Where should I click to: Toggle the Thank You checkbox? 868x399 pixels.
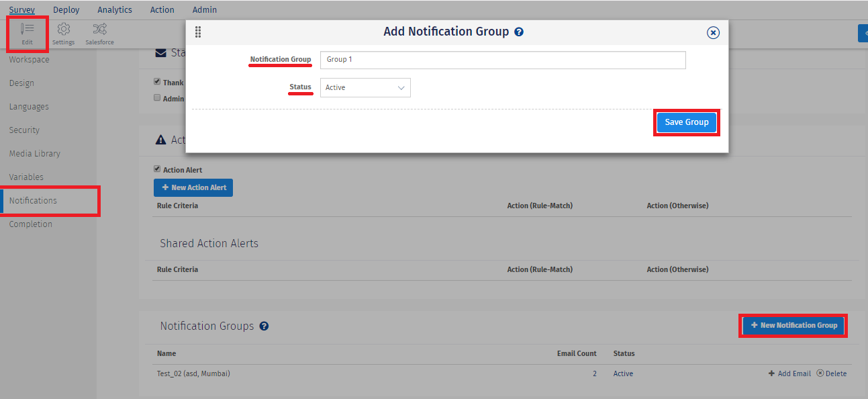click(x=157, y=82)
